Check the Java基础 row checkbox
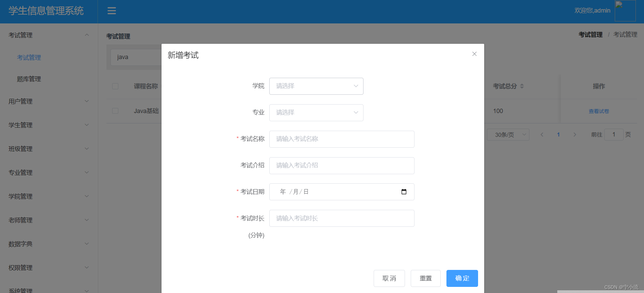The image size is (644, 293). [x=115, y=111]
